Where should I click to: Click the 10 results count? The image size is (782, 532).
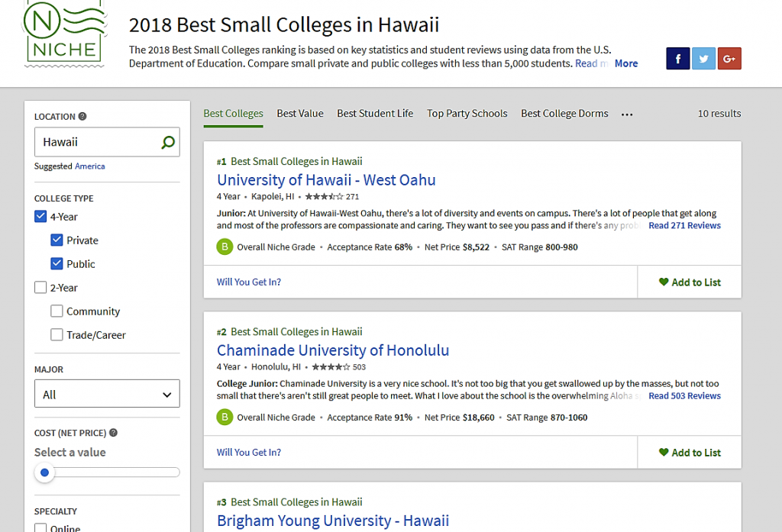(x=719, y=114)
